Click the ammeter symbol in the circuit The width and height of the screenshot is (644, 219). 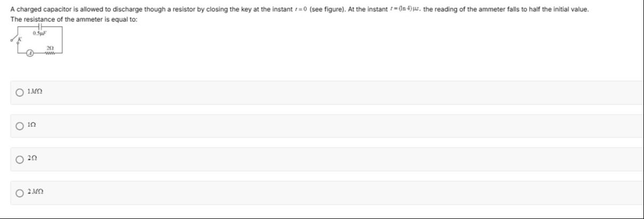tap(31, 54)
